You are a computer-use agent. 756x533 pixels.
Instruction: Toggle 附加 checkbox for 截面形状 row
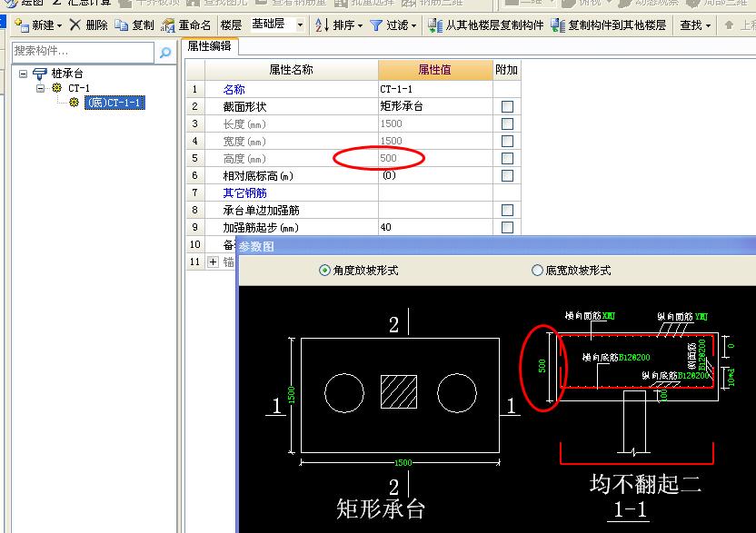tap(507, 106)
